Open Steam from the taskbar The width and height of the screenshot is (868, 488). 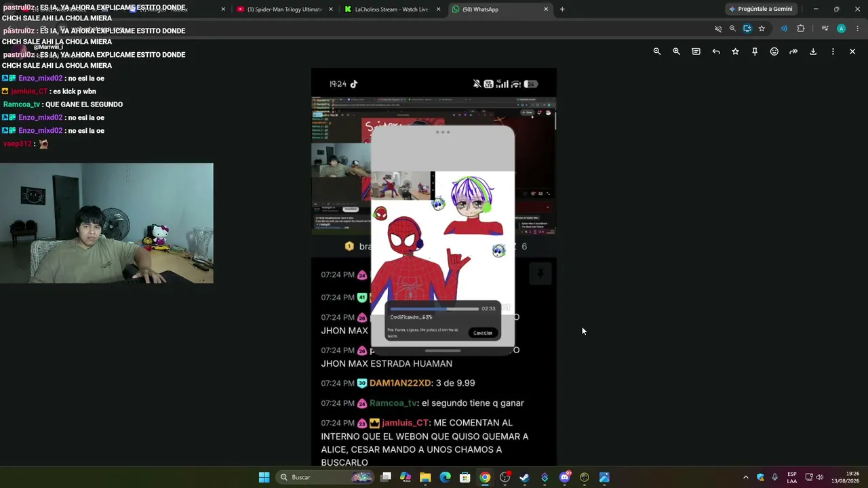tap(524, 477)
